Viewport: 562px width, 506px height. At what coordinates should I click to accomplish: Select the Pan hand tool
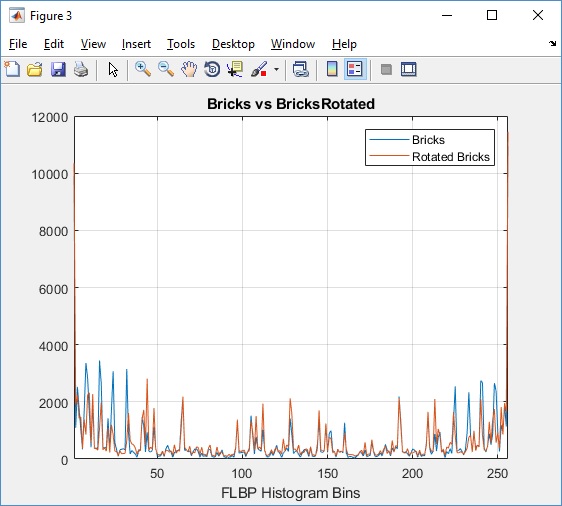tap(189, 69)
